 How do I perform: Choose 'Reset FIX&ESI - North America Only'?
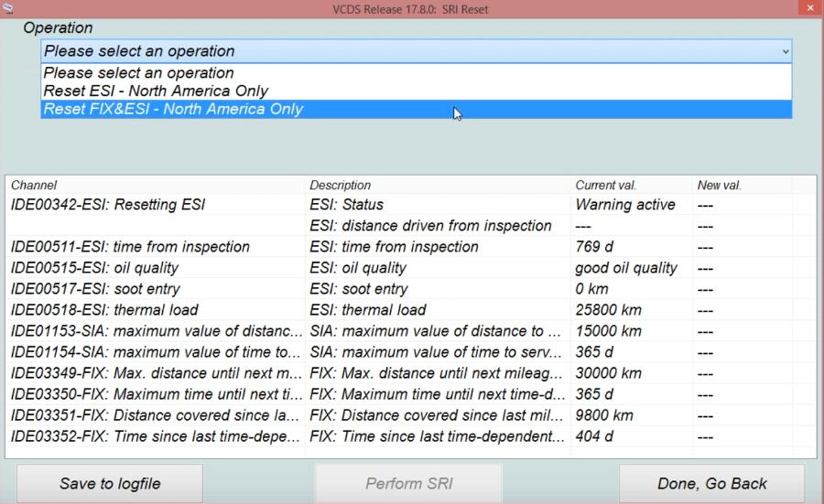pos(417,109)
